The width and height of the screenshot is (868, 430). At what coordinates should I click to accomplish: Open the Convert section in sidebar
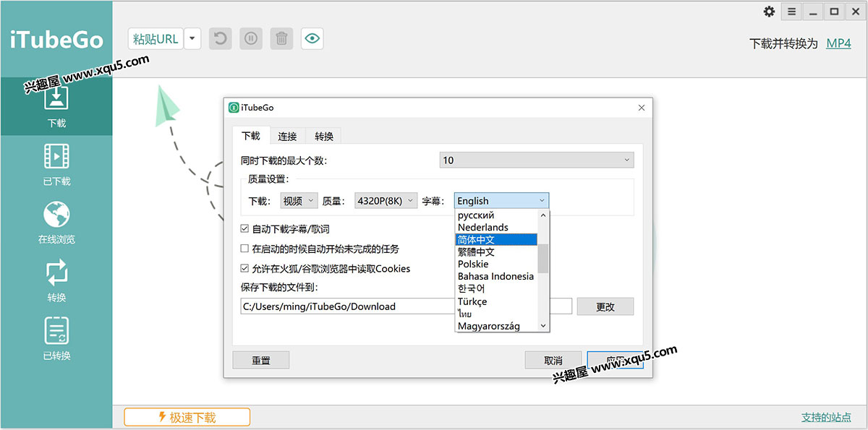click(x=56, y=280)
